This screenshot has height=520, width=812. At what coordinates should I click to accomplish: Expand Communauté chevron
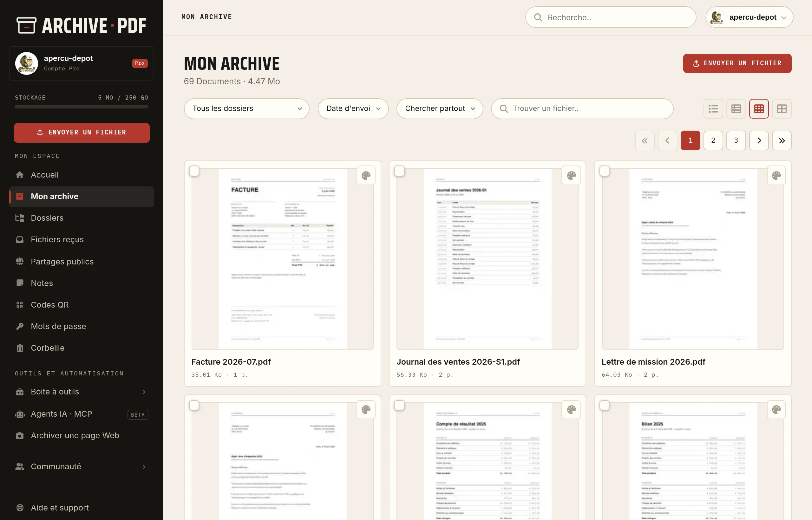(x=144, y=466)
